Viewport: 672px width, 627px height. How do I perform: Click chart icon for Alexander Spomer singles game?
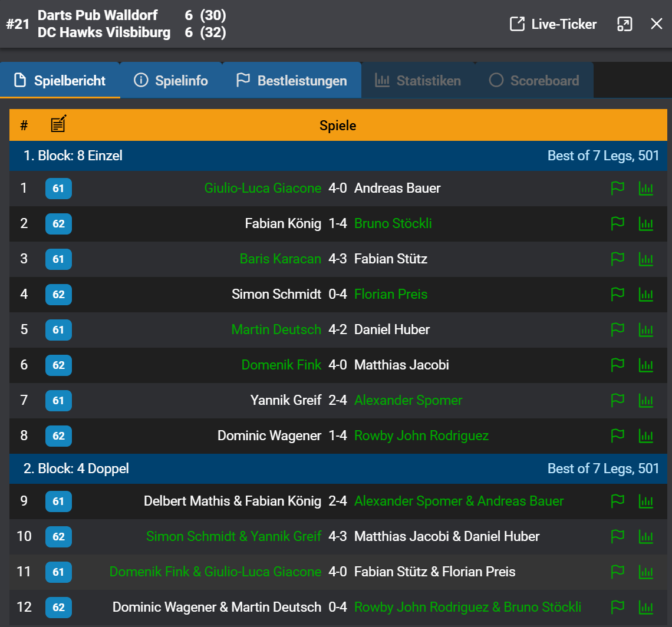646,401
